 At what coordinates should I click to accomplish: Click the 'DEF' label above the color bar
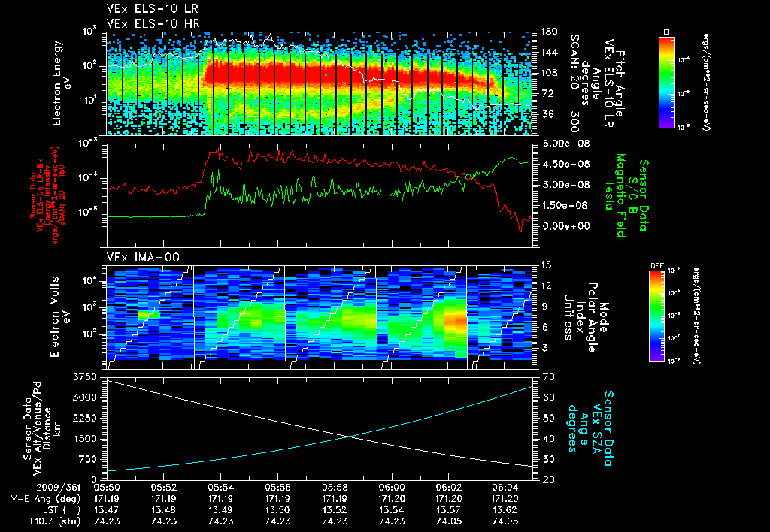pyautogui.click(x=656, y=266)
